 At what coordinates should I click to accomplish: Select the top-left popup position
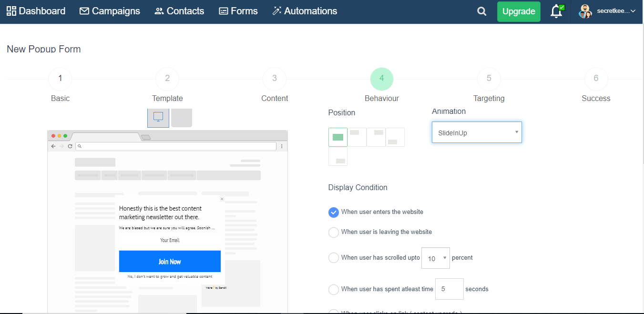click(357, 137)
